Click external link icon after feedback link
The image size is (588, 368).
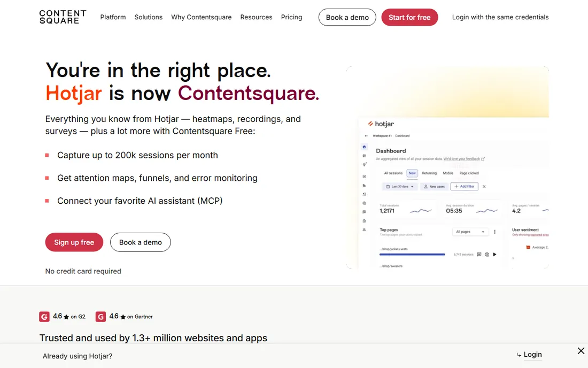pos(483,159)
